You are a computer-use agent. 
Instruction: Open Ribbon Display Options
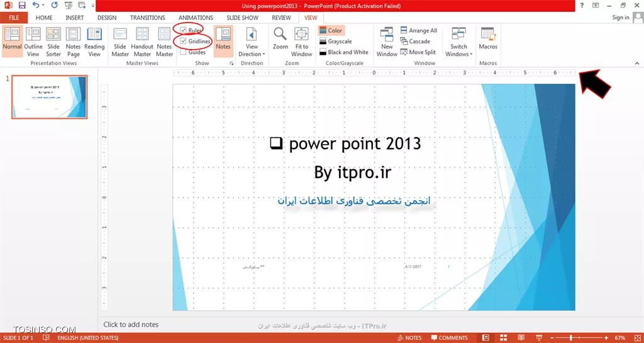click(x=596, y=5)
